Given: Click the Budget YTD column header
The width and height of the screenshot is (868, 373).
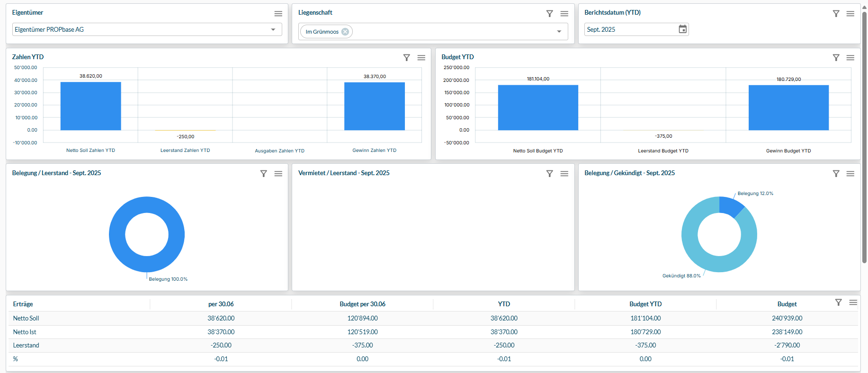Looking at the screenshot, I should (x=645, y=304).
